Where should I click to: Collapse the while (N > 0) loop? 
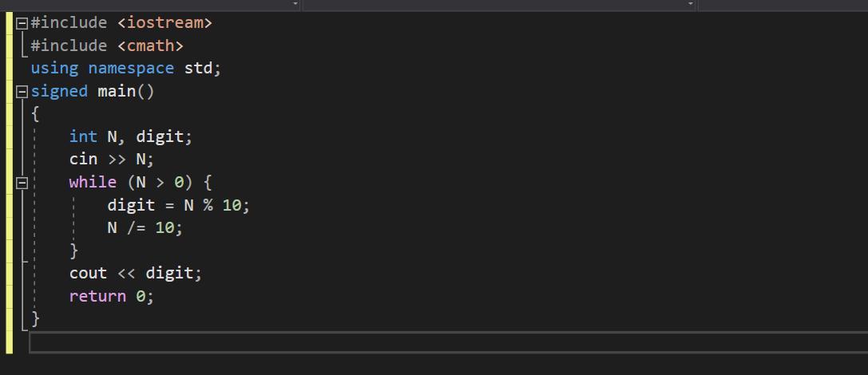click(22, 183)
